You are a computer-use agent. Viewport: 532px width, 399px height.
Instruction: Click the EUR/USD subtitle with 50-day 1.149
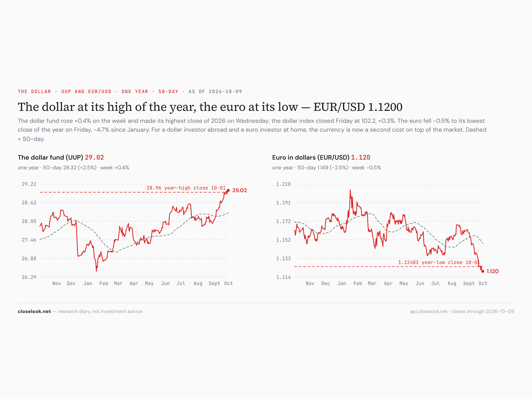327,168
